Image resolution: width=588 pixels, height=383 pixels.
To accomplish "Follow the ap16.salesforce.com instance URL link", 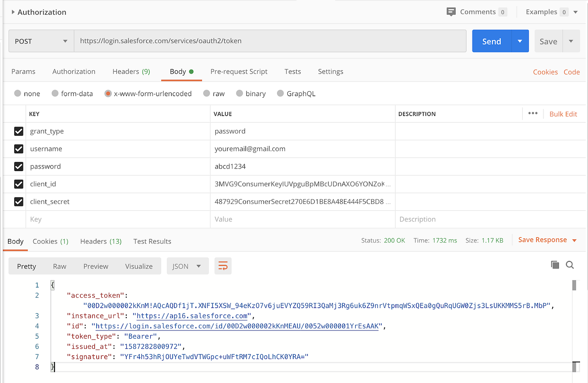I will 192,316.
